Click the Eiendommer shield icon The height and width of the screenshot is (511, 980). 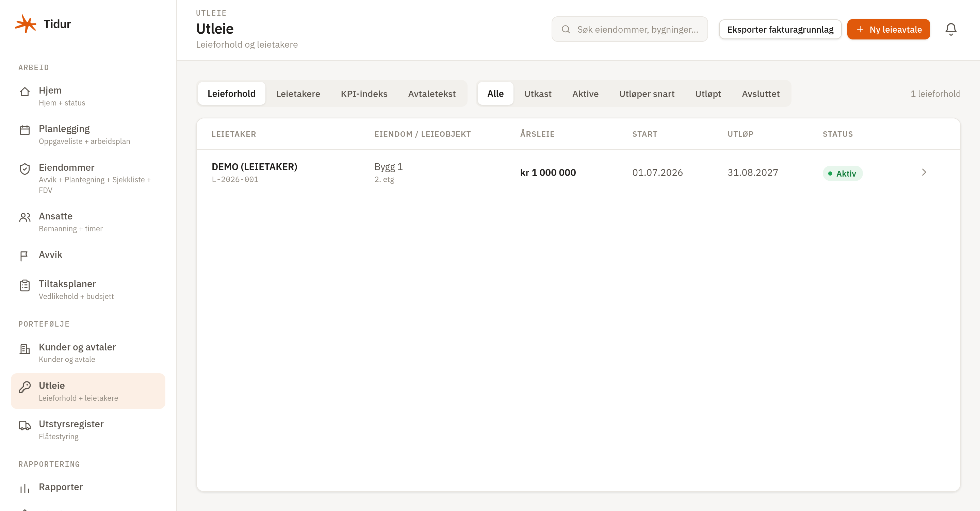click(25, 169)
